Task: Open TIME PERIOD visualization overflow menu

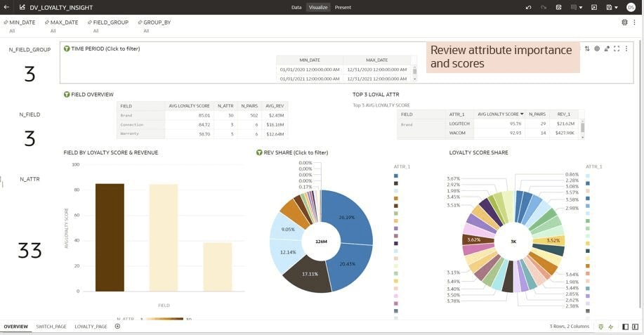Action: pyautogui.click(x=626, y=48)
